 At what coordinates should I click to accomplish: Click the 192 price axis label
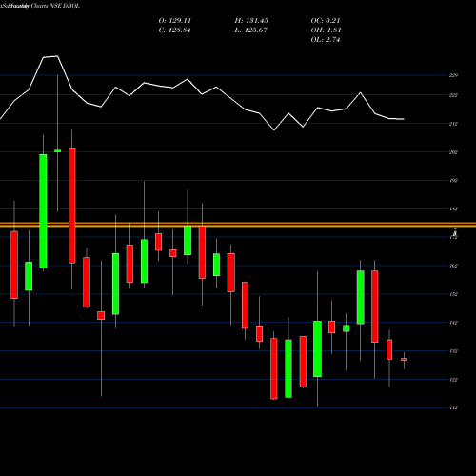click(453, 180)
